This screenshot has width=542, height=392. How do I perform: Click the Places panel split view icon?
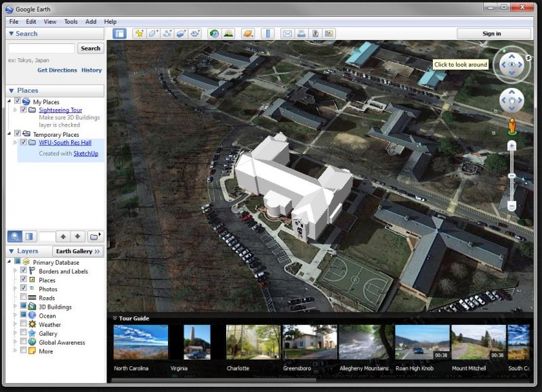[29, 236]
